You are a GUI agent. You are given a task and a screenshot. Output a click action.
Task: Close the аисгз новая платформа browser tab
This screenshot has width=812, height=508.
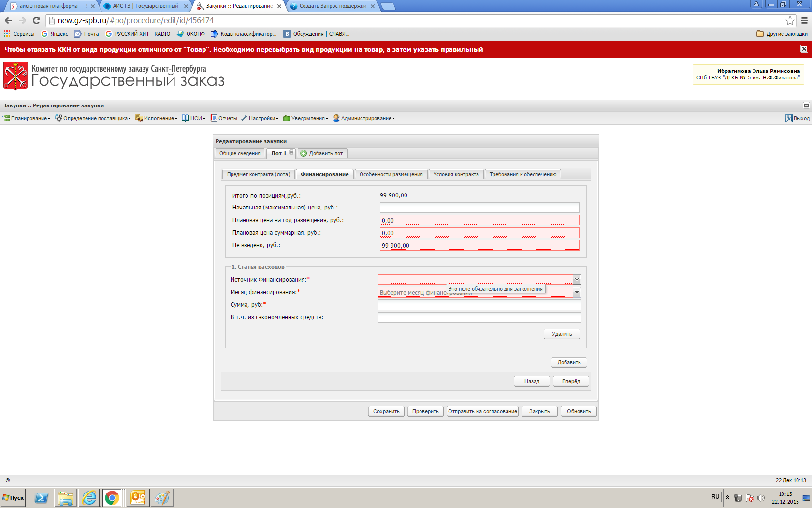(x=93, y=6)
